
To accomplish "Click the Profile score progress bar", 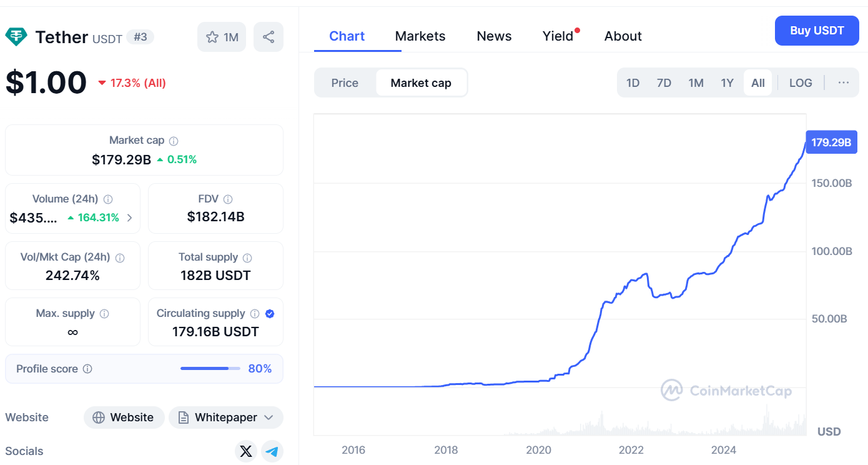I will (210, 369).
